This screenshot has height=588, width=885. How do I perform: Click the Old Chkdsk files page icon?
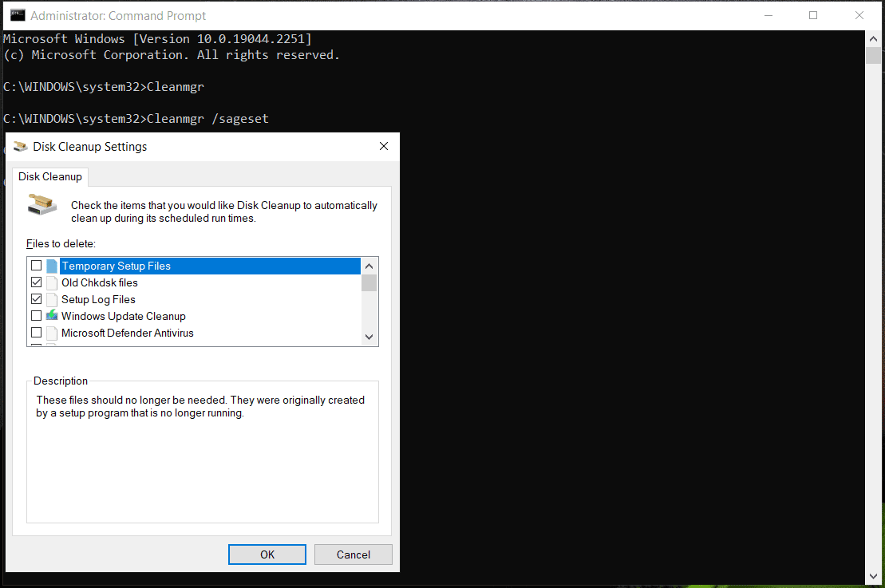[x=52, y=282]
